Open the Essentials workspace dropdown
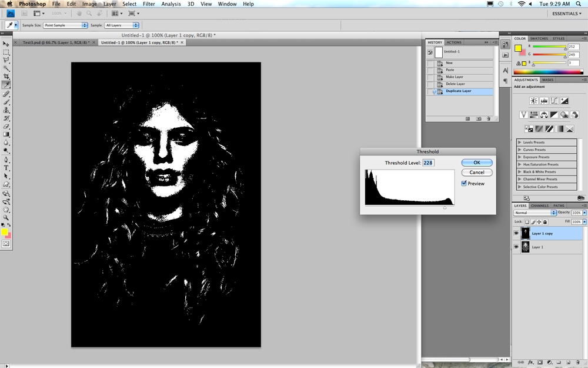The image size is (588, 368). pos(567,14)
